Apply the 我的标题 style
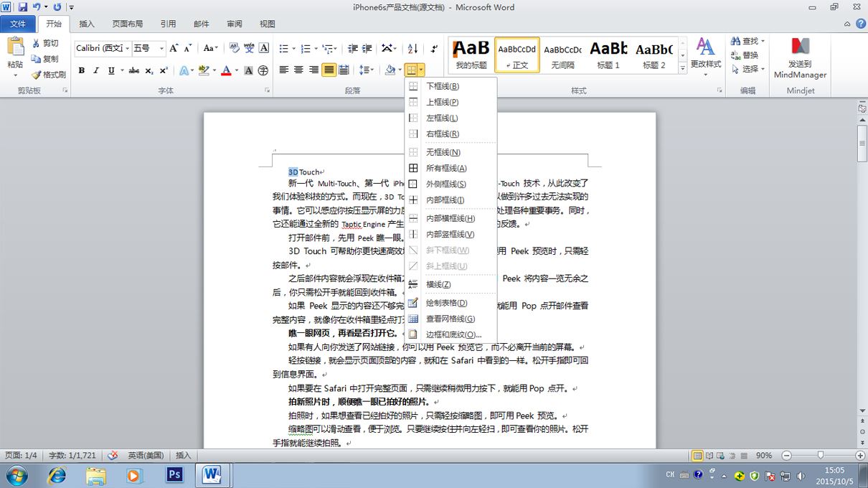The height and width of the screenshot is (488, 868). pyautogui.click(x=471, y=55)
